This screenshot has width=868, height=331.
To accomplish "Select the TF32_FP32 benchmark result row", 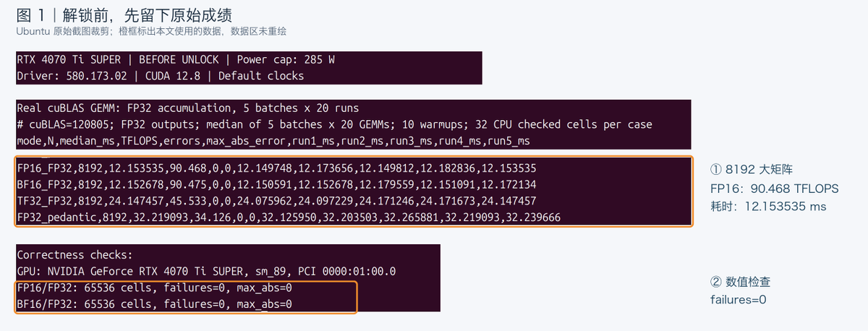I will (x=276, y=200).
